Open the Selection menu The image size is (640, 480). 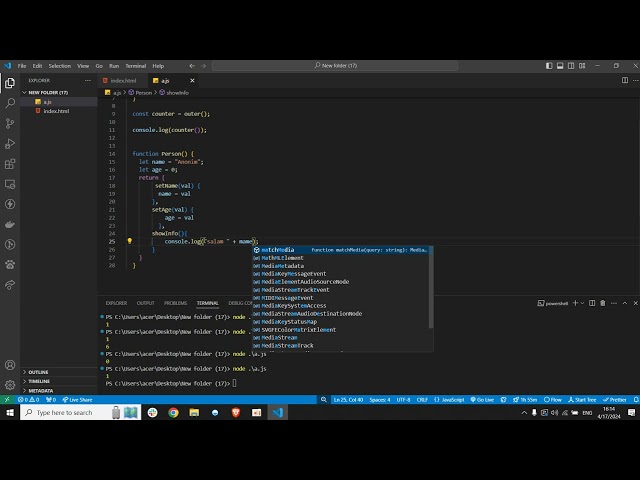60,66
